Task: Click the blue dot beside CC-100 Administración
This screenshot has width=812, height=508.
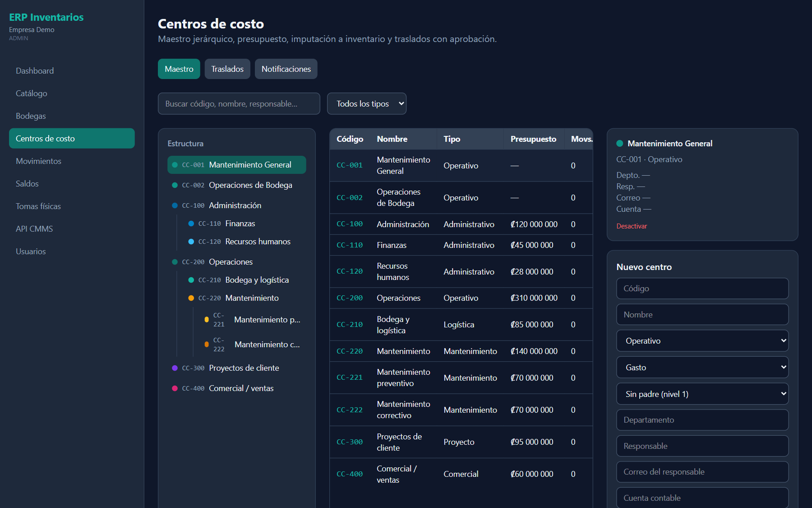Action: coord(175,205)
